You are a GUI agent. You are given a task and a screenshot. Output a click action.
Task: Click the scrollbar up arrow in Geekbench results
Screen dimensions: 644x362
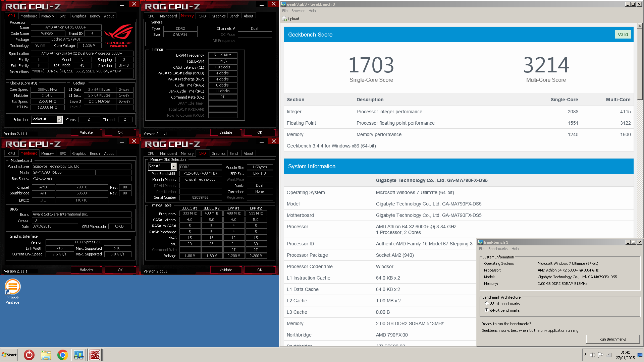tap(640, 26)
